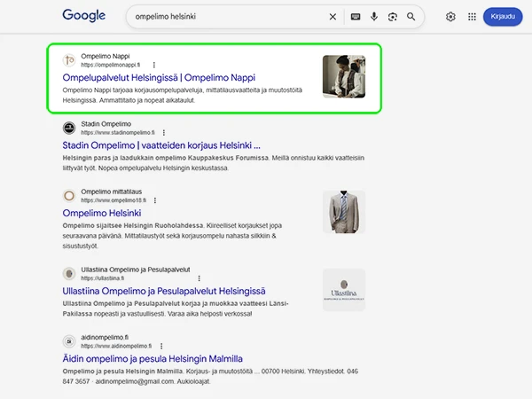Open the Ompelupalvelut Helsingissä | Ompelimo Nappi link
This screenshot has height=399, width=532.
tap(159, 78)
